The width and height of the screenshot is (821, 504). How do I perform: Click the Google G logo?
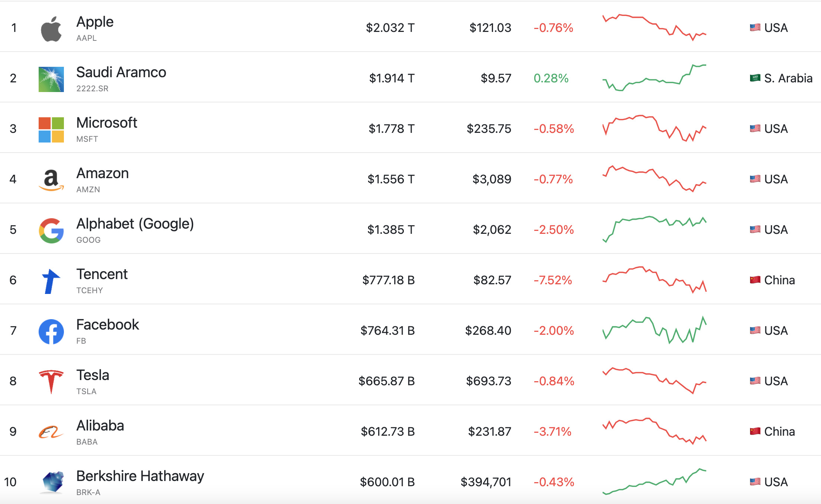51,231
